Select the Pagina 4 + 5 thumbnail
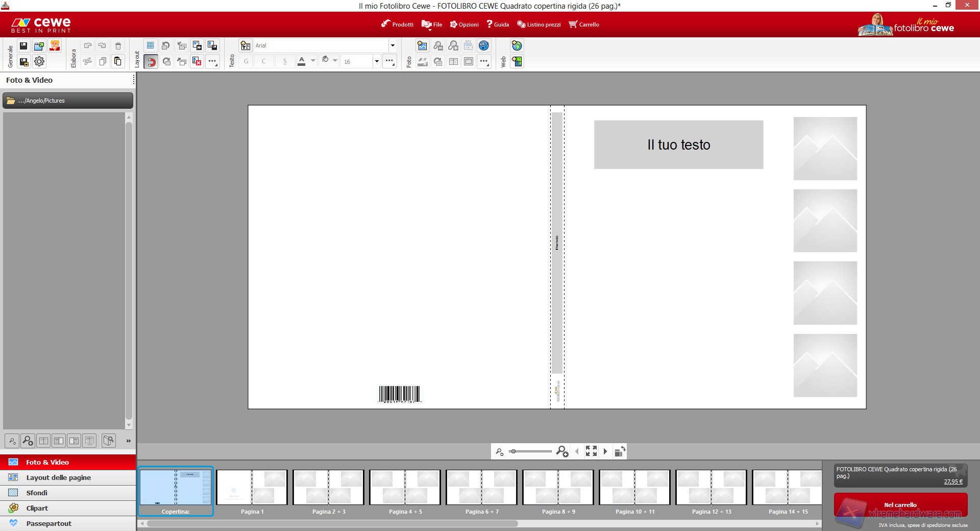Viewport: 980px width, 531px height. 405,488
